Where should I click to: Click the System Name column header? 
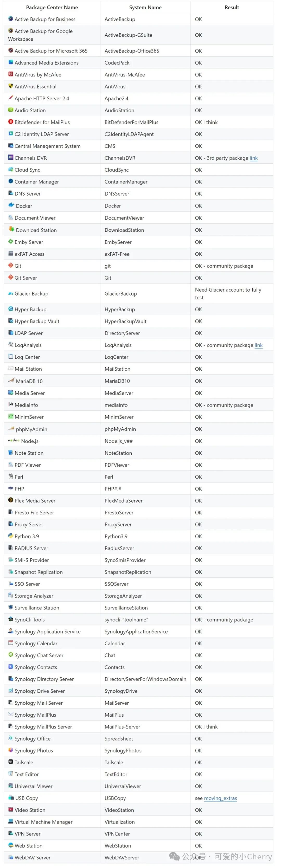pyautogui.click(x=145, y=7)
